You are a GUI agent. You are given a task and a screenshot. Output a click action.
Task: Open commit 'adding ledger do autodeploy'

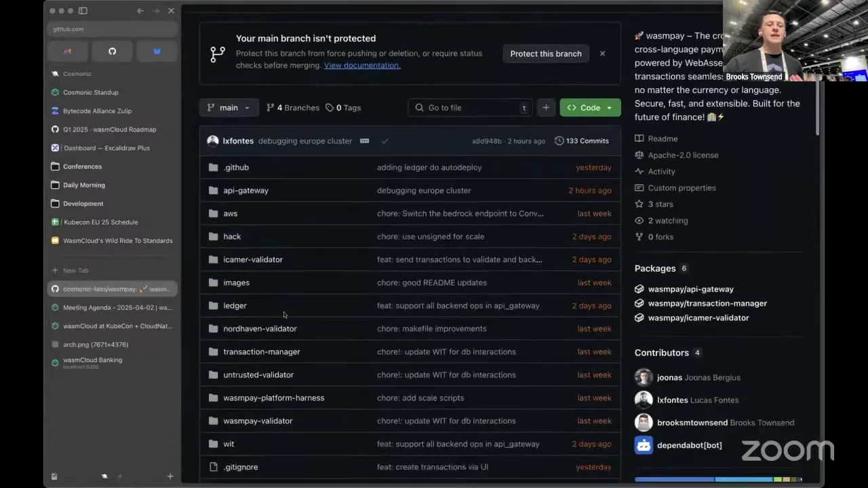(x=429, y=167)
